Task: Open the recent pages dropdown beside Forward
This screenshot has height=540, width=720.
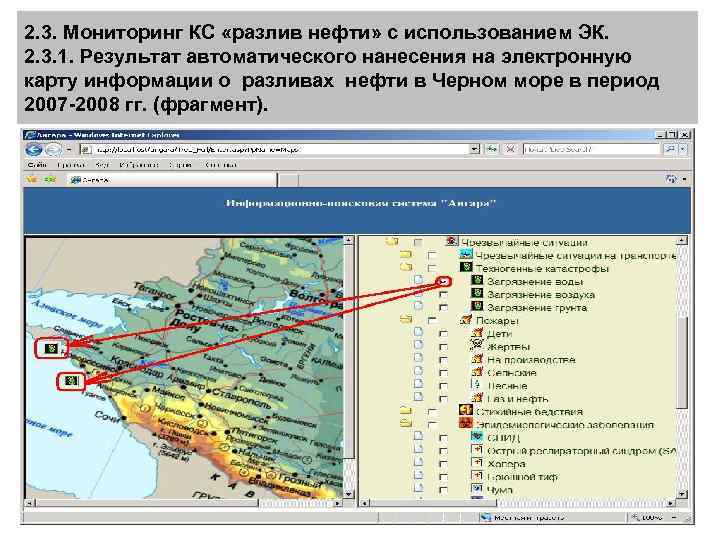Action: click(x=69, y=149)
